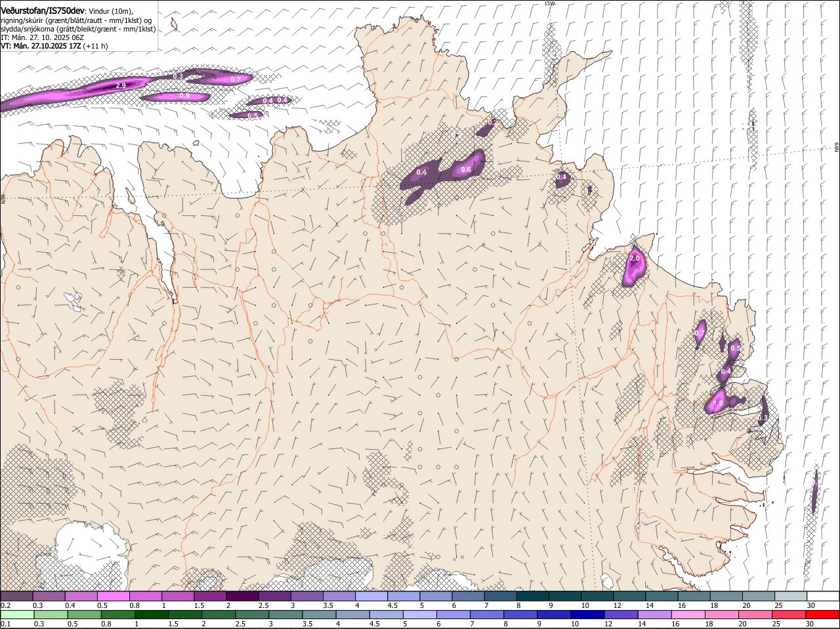
Task: Pick purple scale swatch between 2 and 2.5
Action: (242, 596)
